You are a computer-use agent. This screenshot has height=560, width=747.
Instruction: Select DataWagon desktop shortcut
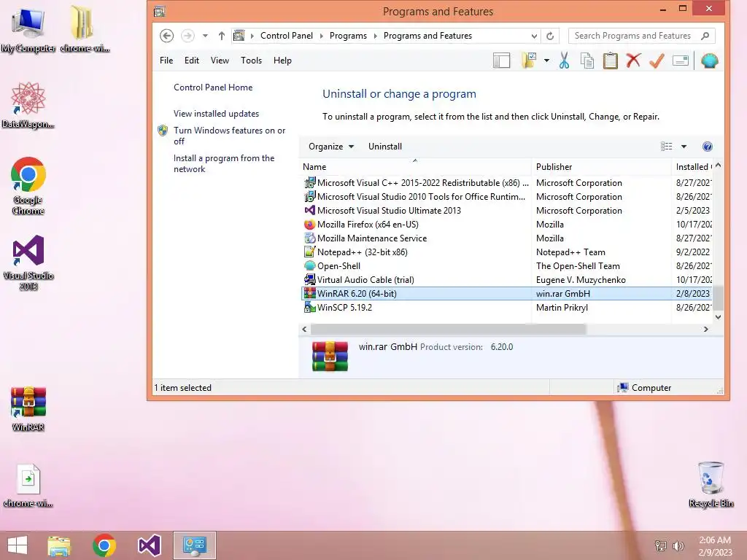point(28,105)
